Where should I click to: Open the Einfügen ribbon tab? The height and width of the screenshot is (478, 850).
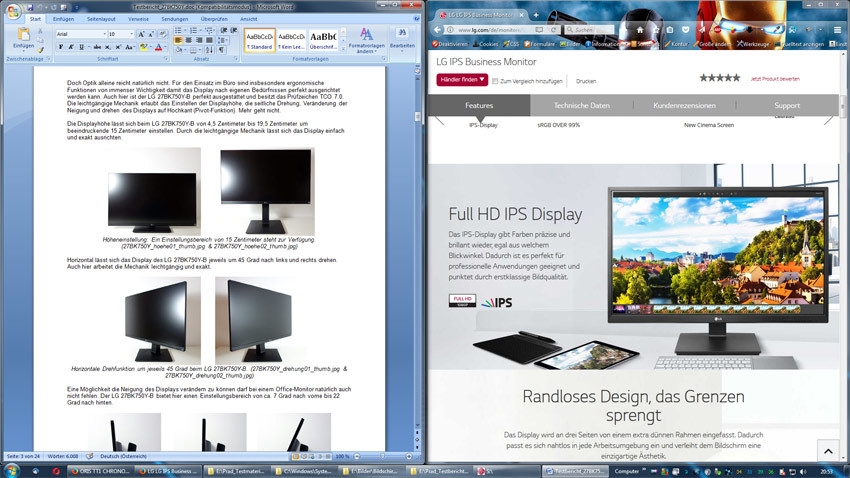click(63, 19)
